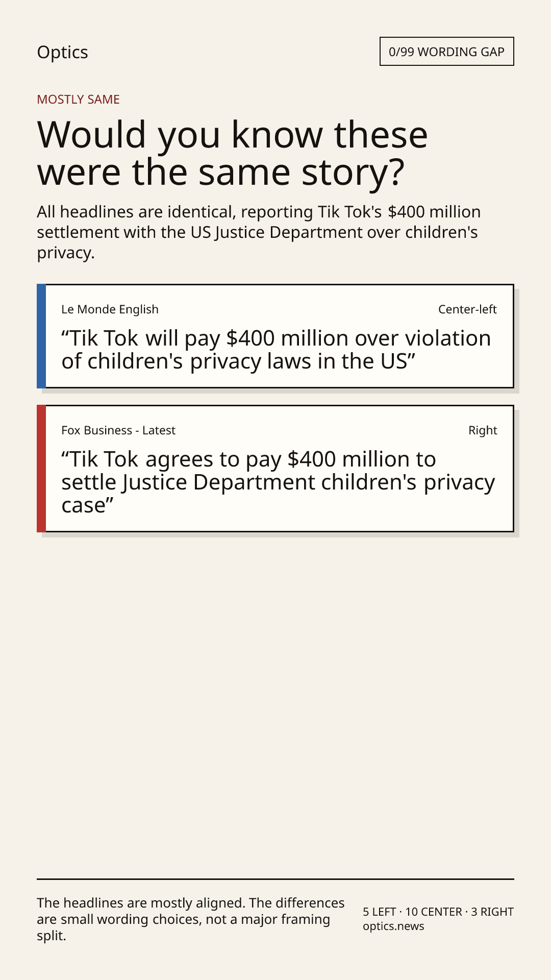Screen dimensions: 551x980
Task: Click the blue stripe on Le Monde card
Action: tap(41, 336)
